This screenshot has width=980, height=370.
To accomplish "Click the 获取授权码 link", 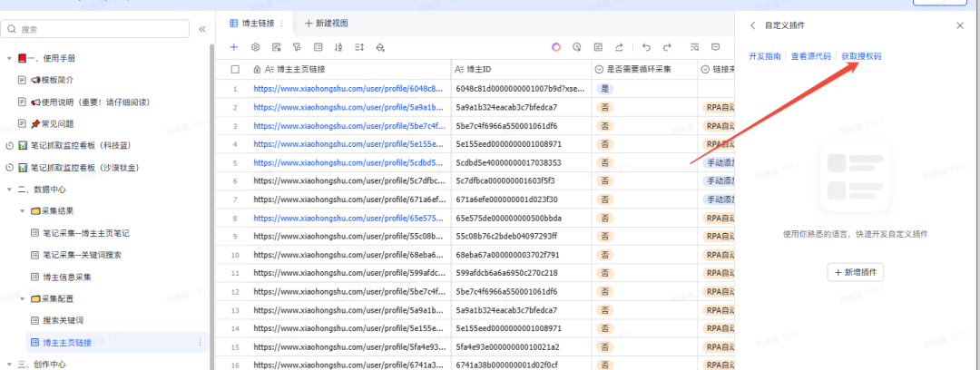I will tap(862, 56).
